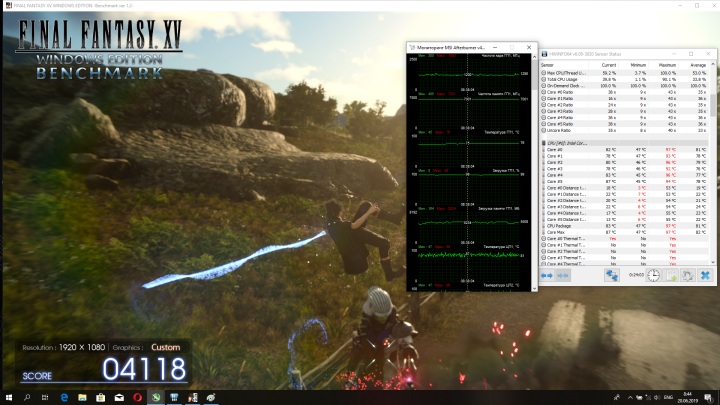This screenshot has height=405, width=720.
Task: Maximize the HWiNFO64 Sensor Status window
Action: coord(691,54)
